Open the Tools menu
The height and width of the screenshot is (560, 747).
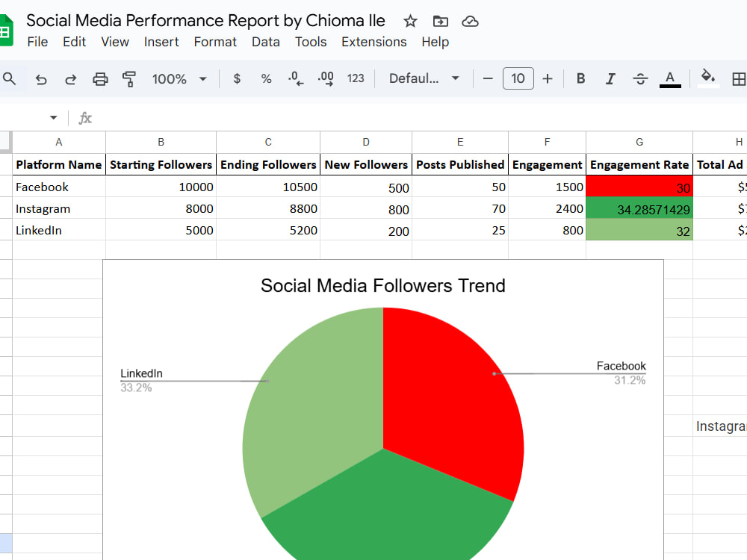click(311, 42)
